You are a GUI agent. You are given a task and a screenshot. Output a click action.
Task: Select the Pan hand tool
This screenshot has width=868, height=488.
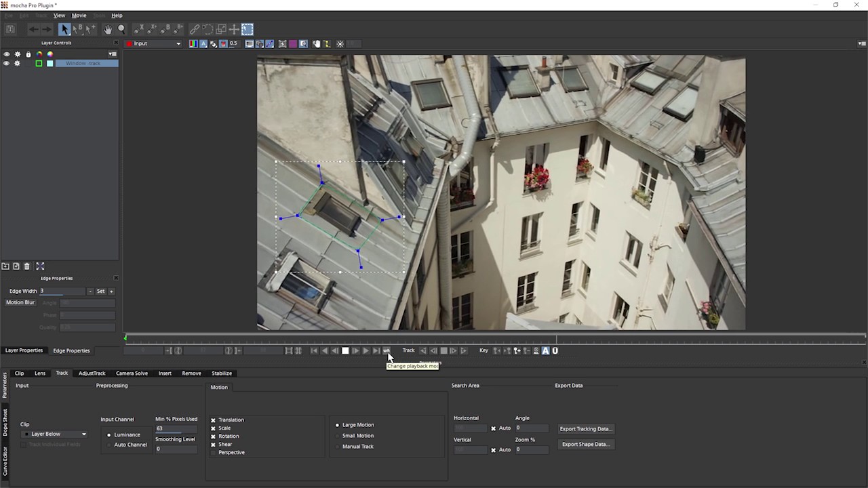(x=108, y=29)
